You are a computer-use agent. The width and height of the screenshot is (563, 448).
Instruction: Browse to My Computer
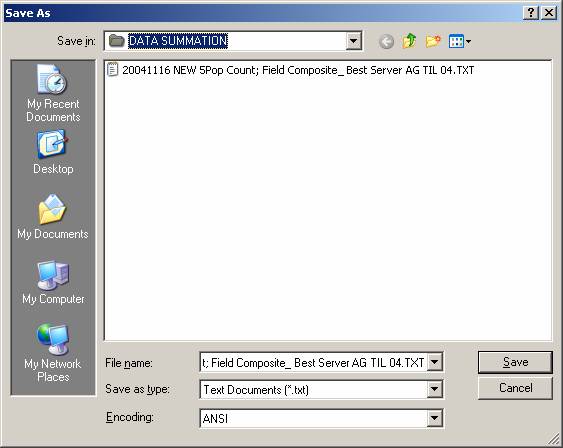pos(53,283)
